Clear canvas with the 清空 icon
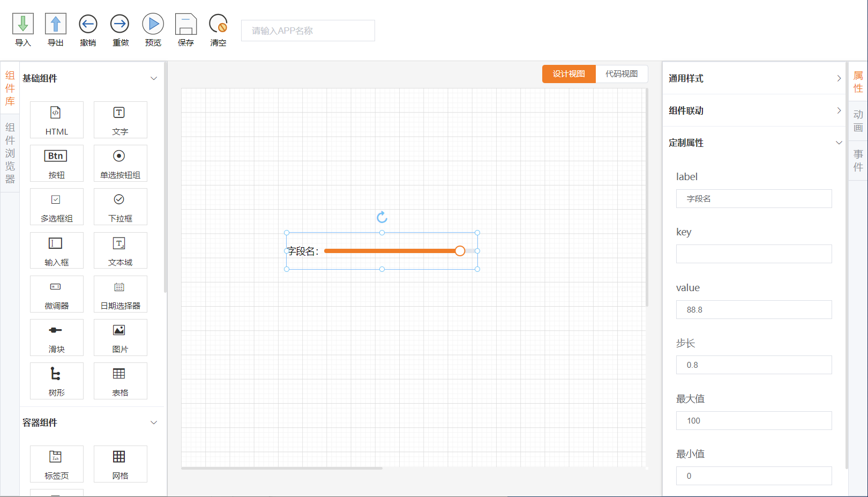868x497 pixels. [218, 24]
